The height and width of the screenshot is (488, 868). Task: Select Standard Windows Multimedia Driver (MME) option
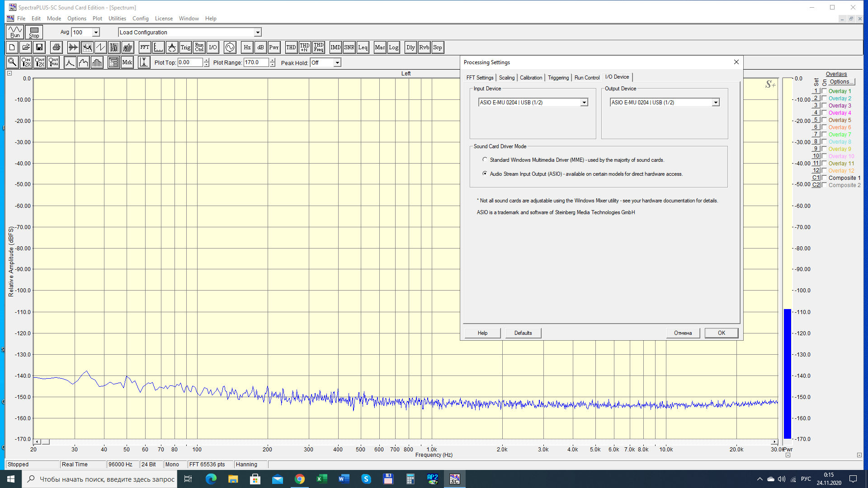point(485,160)
